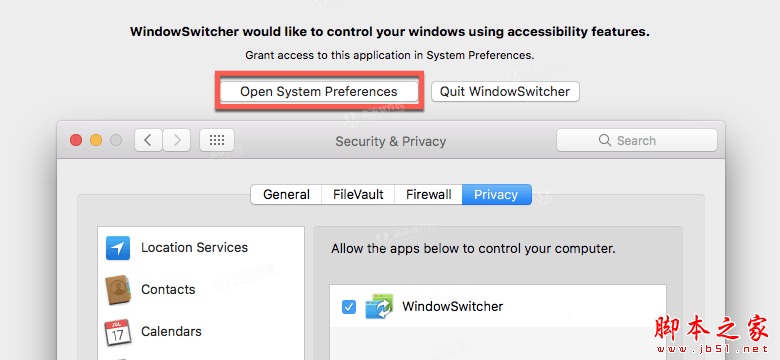Switch to the General tab
Viewport: 780px width, 360px height.
pos(286,194)
